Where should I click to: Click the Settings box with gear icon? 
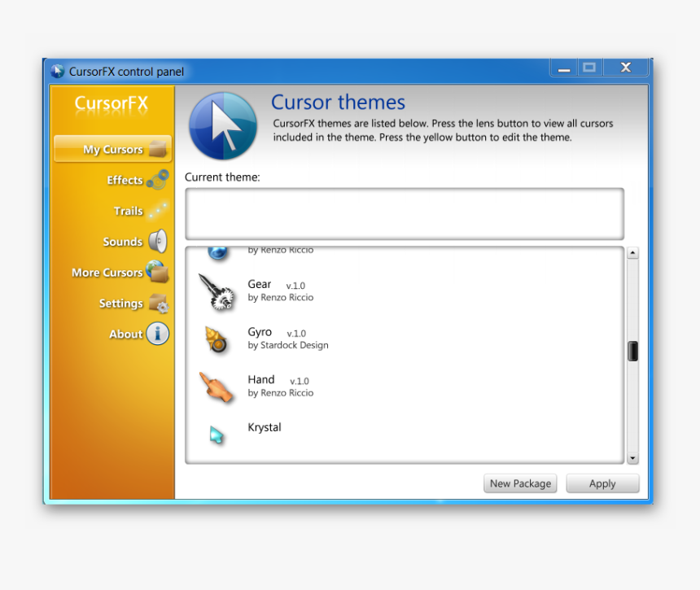tap(159, 303)
